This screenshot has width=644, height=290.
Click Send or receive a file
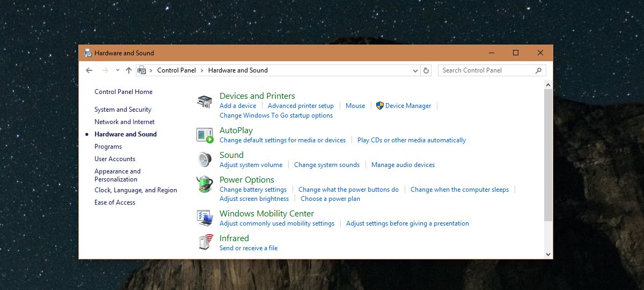248,248
